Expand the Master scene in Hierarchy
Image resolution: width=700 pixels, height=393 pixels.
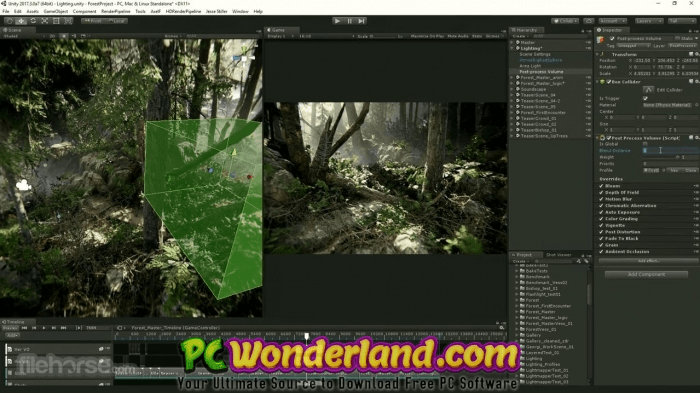tap(512, 42)
